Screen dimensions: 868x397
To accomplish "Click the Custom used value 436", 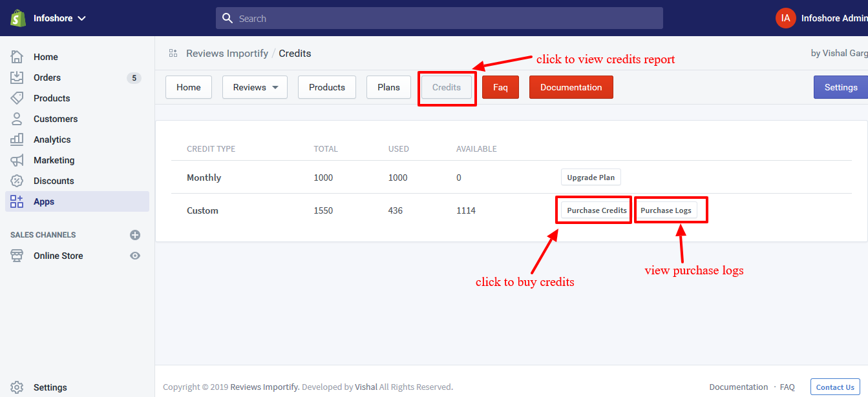I will click(396, 210).
